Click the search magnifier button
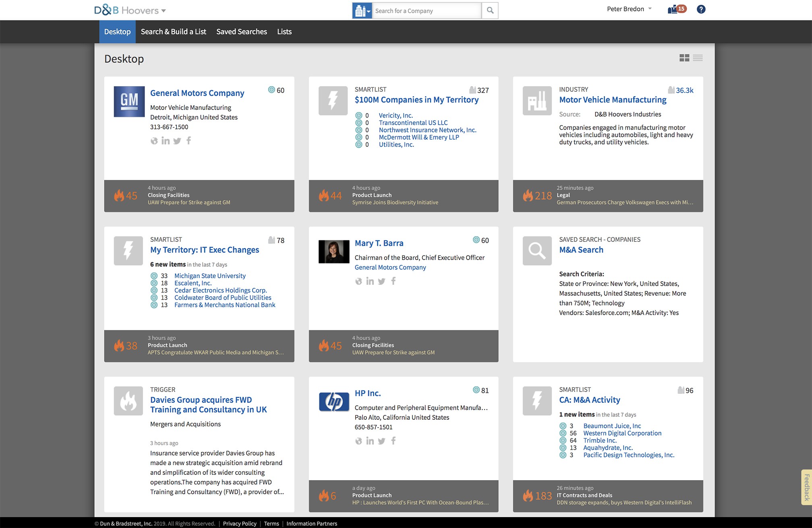Screen dimensions: 812x528 click(x=490, y=10)
